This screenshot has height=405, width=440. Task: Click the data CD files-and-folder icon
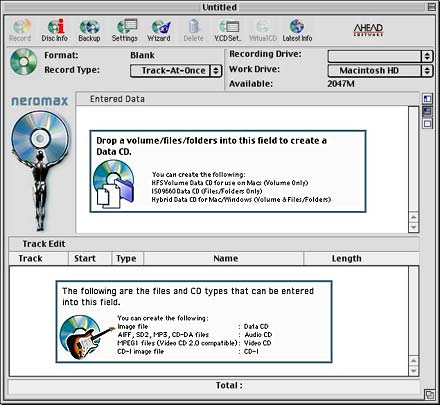pyautogui.click(x=114, y=184)
